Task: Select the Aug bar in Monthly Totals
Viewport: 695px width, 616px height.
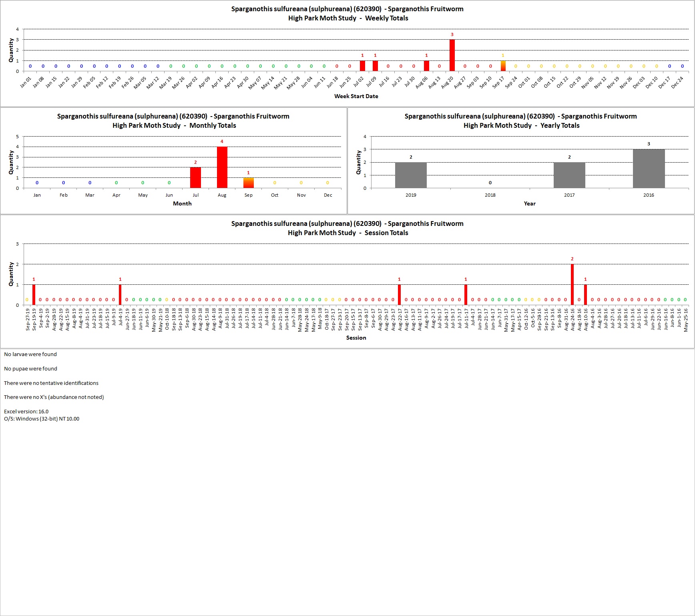Action: [222, 167]
